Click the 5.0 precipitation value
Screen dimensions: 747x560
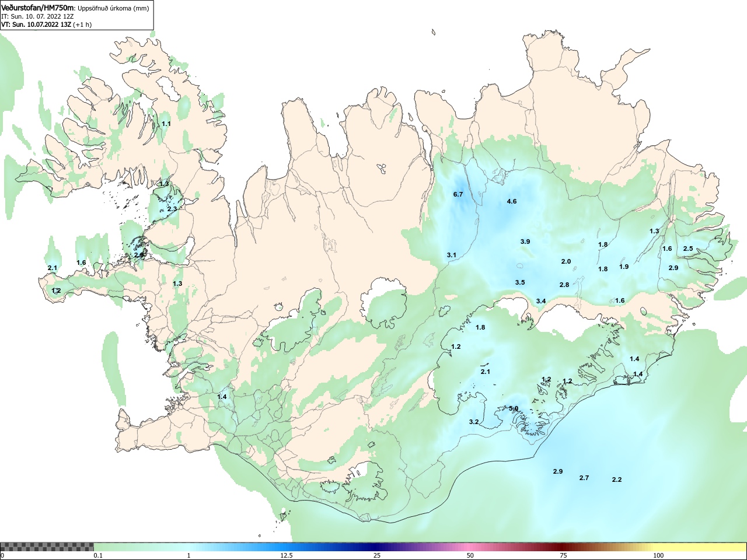pyautogui.click(x=514, y=408)
